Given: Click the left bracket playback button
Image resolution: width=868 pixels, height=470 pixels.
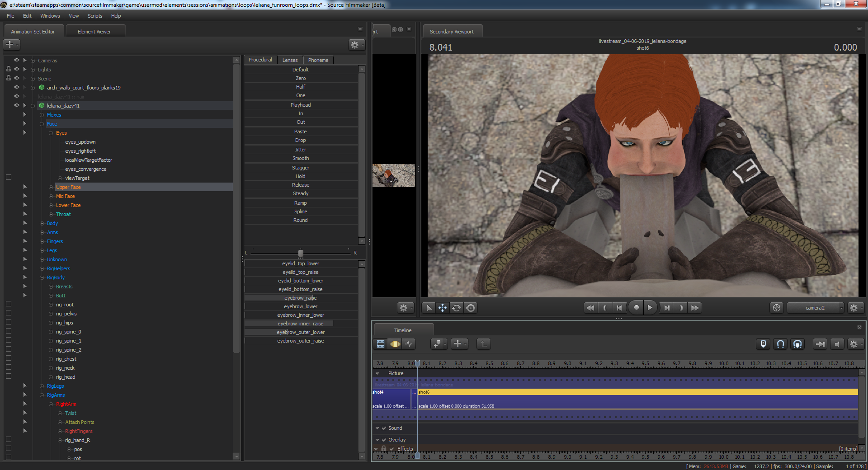Looking at the screenshot, I should click(605, 308).
